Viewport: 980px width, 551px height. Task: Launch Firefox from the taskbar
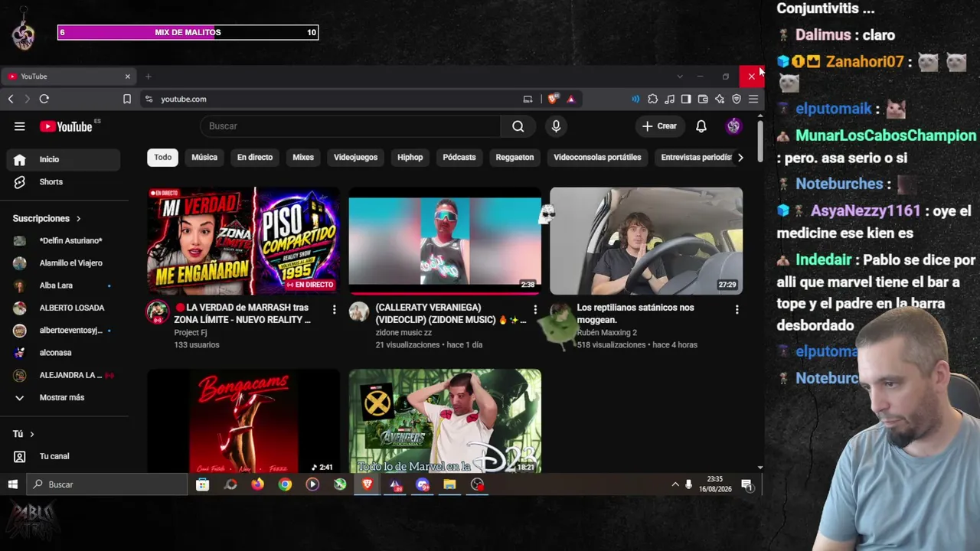pyautogui.click(x=257, y=484)
